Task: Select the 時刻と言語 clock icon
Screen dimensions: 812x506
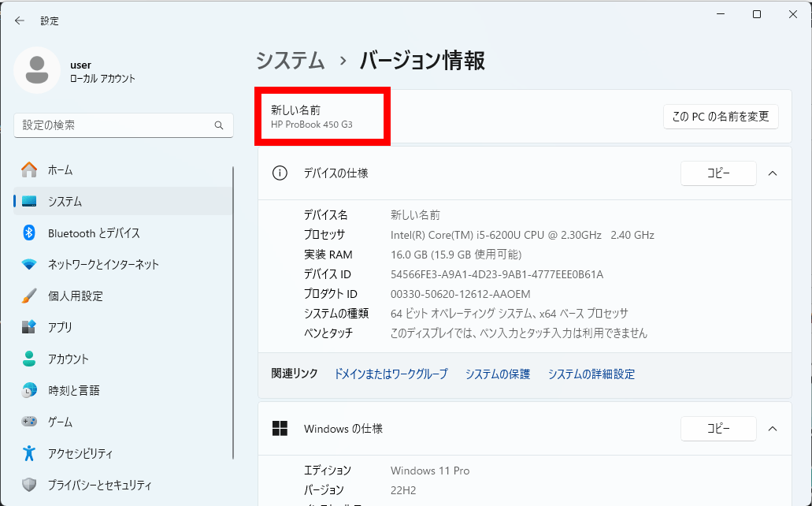Action: point(29,390)
